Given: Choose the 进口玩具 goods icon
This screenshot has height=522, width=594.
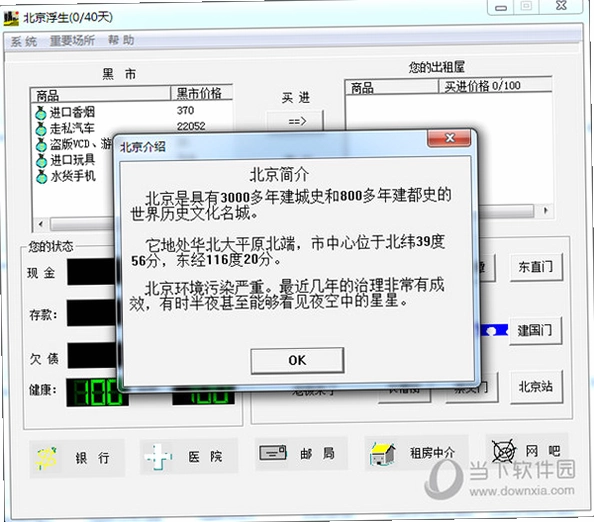Looking at the screenshot, I should coord(41,161).
